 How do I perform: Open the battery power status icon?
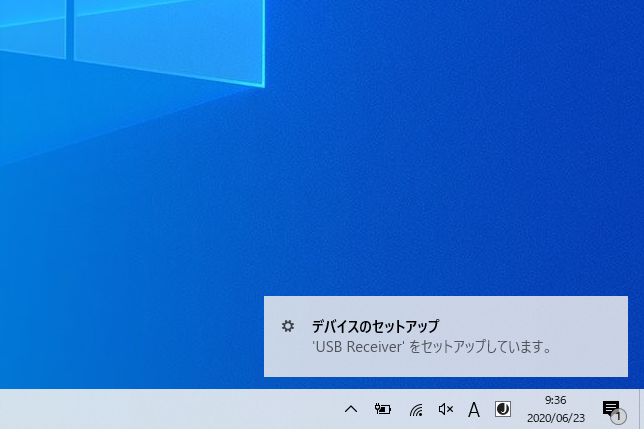[382, 409]
